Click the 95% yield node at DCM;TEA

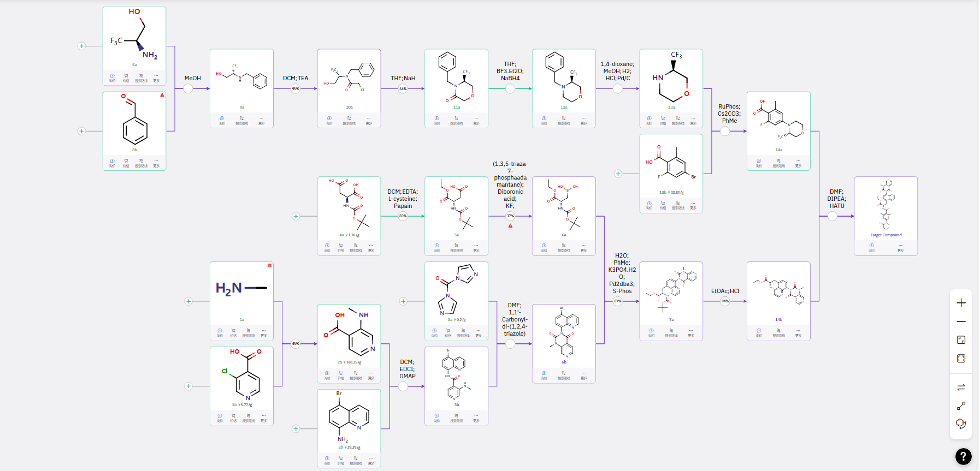tap(296, 88)
